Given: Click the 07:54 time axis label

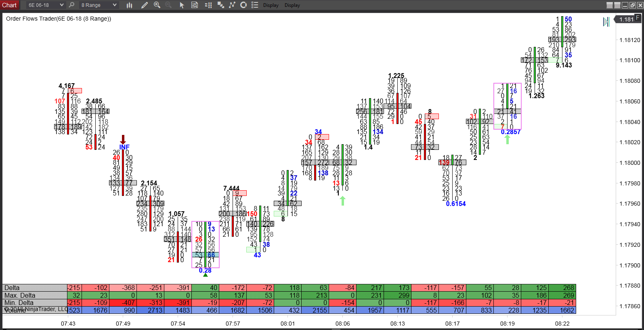Looking at the screenshot, I should 178,324.
